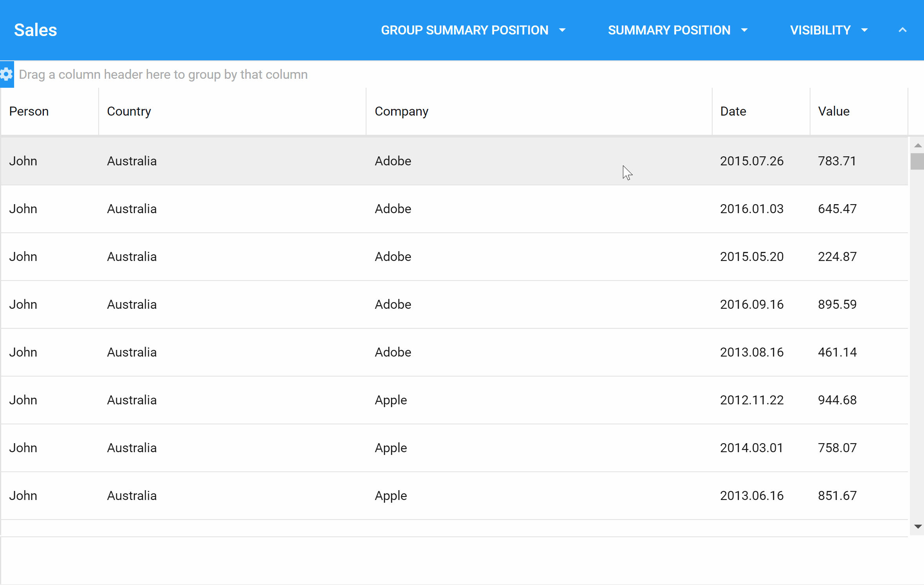
Task: Click Adobe in the 2016.09.16 row
Action: click(x=393, y=304)
